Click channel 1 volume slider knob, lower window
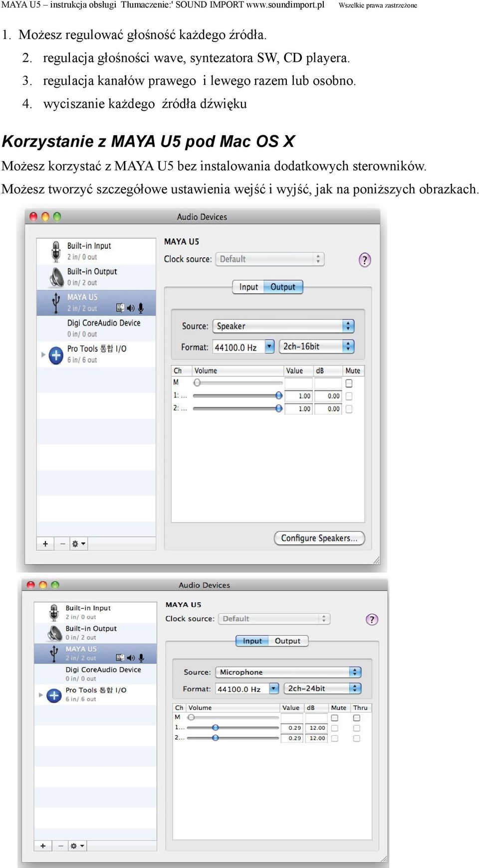 pos(215,727)
